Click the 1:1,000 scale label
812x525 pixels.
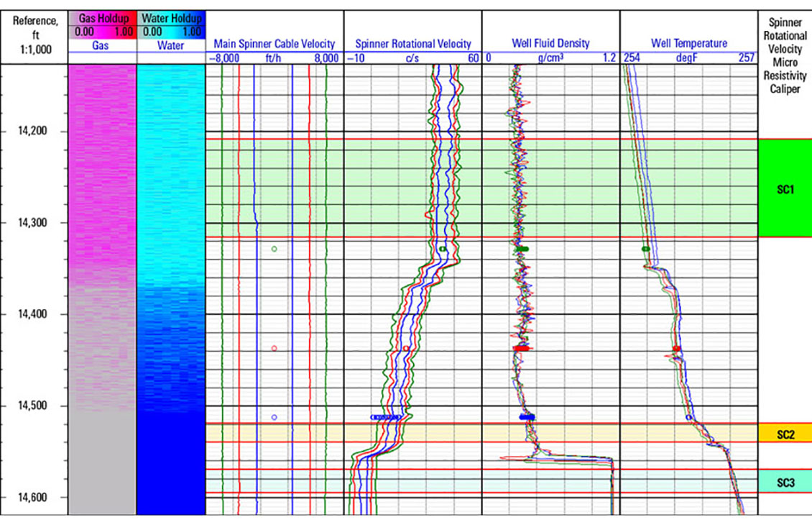coord(35,50)
